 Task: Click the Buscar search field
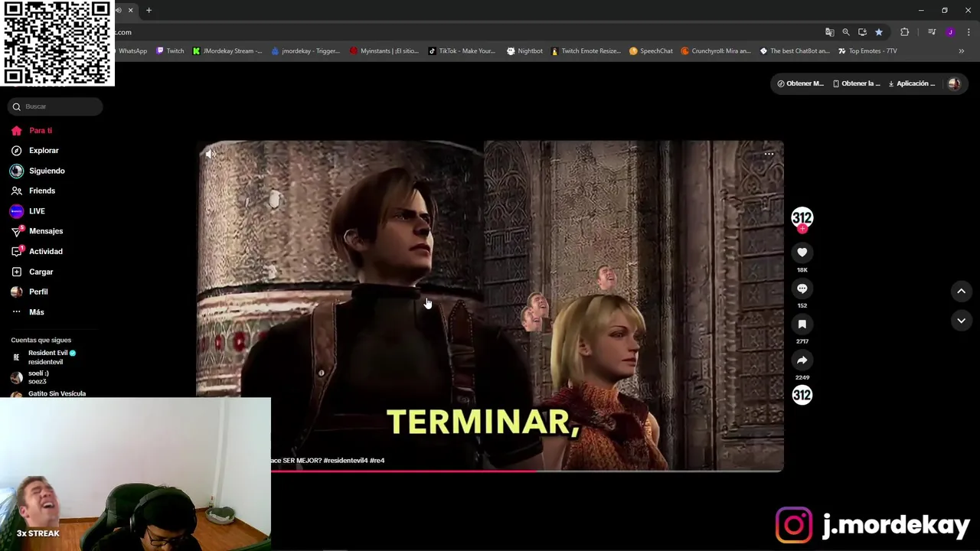pos(55,106)
